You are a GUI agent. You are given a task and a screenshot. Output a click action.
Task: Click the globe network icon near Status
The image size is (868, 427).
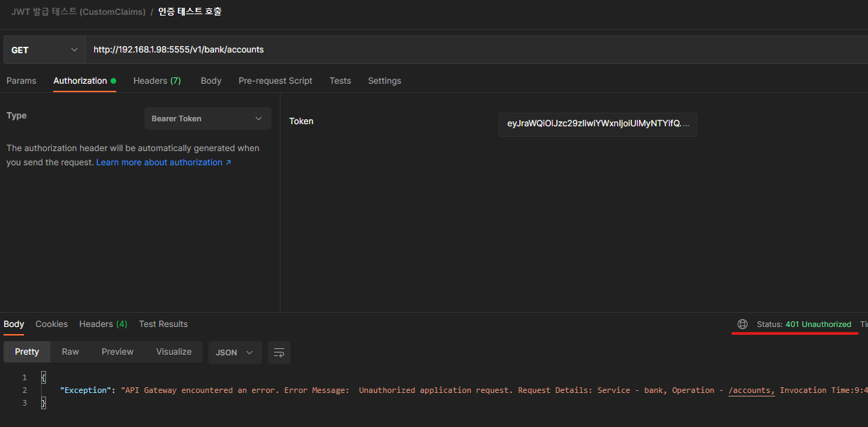point(742,324)
